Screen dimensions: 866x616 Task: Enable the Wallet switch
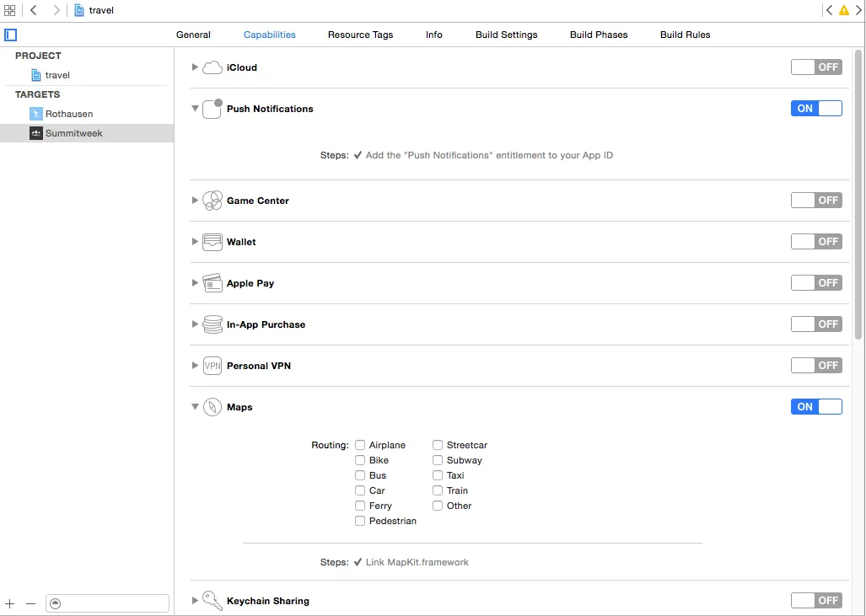(x=816, y=242)
